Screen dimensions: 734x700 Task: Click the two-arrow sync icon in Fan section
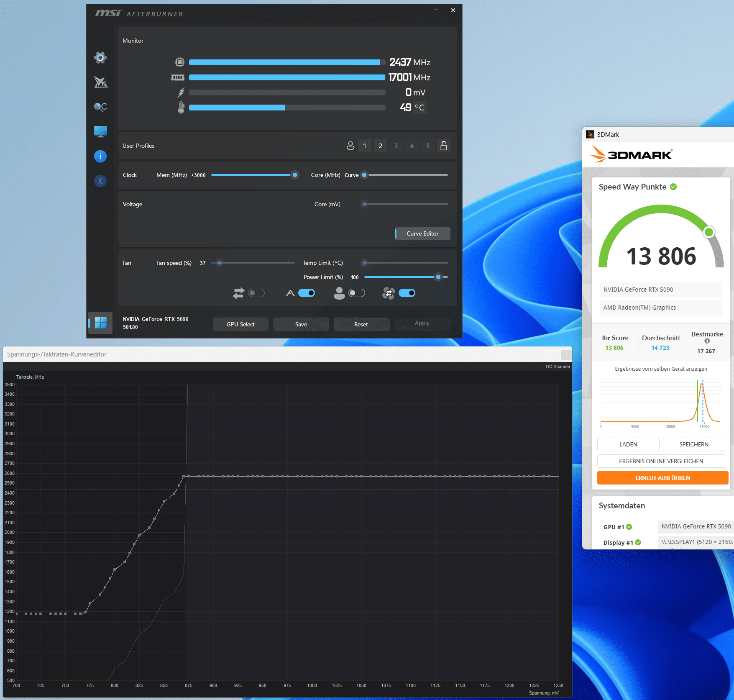pos(239,293)
